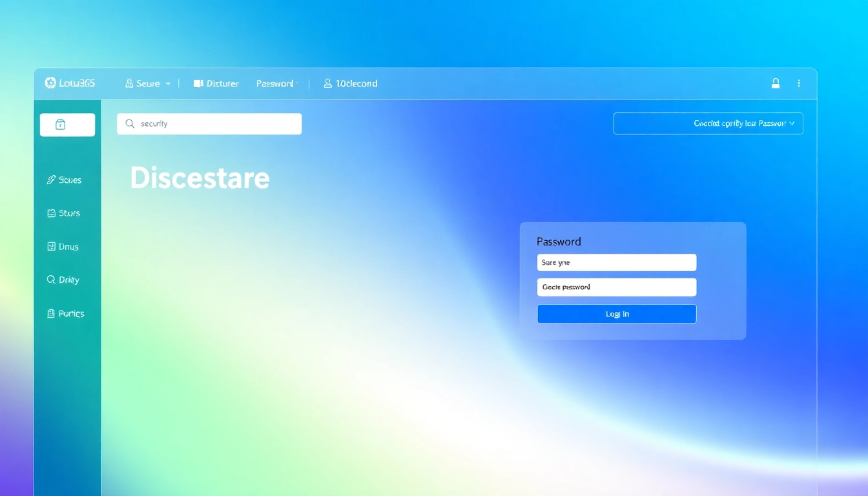Click the Scues sidebar icon
The width and height of the screenshot is (868, 496).
click(x=51, y=180)
